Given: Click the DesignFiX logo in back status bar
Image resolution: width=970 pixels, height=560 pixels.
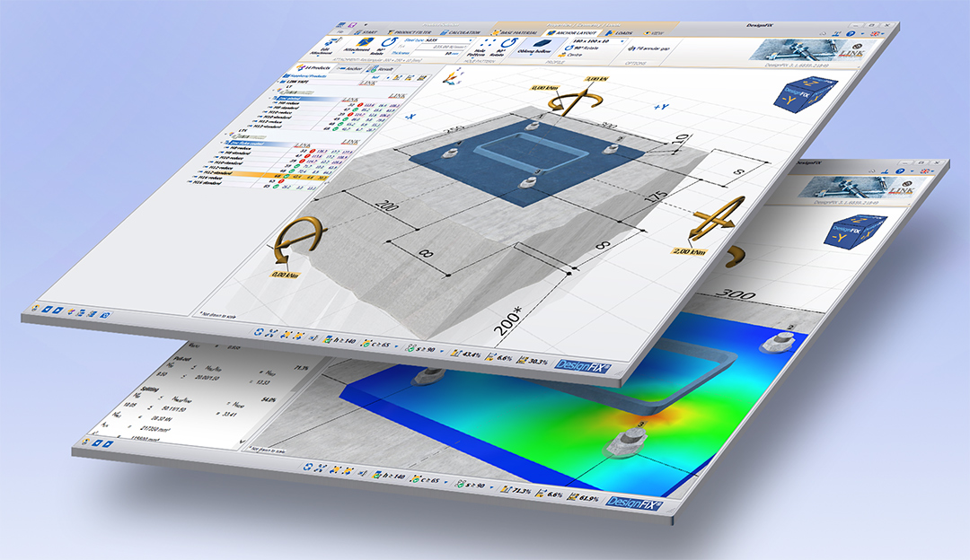Looking at the screenshot, I should tap(635, 503).
